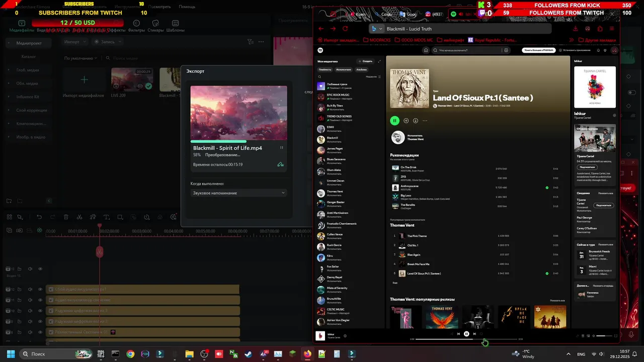Viewport: 644px width, 362px height.
Task: Click the green AI eraser icon in export card
Action: coord(280,164)
